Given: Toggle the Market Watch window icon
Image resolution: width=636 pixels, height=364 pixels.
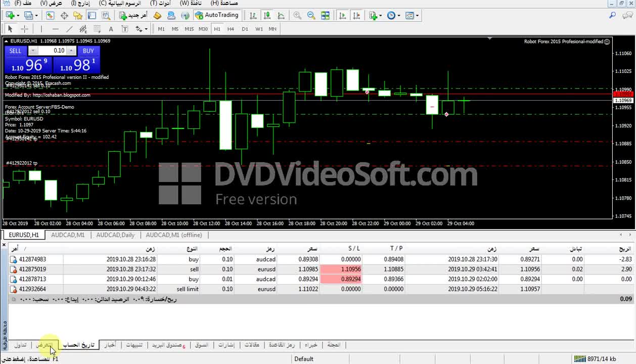Looking at the screenshot, I should [x=50, y=16].
